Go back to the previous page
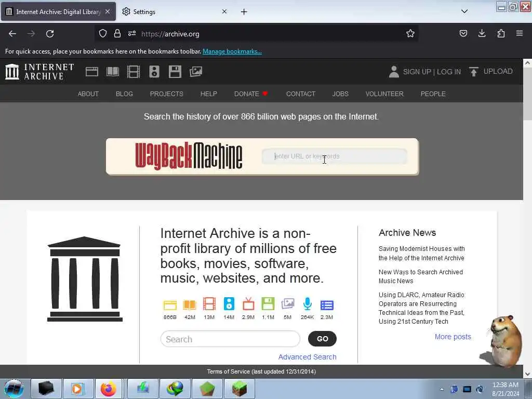This screenshot has width=532, height=399. pyautogui.click(x=12, y=34)
